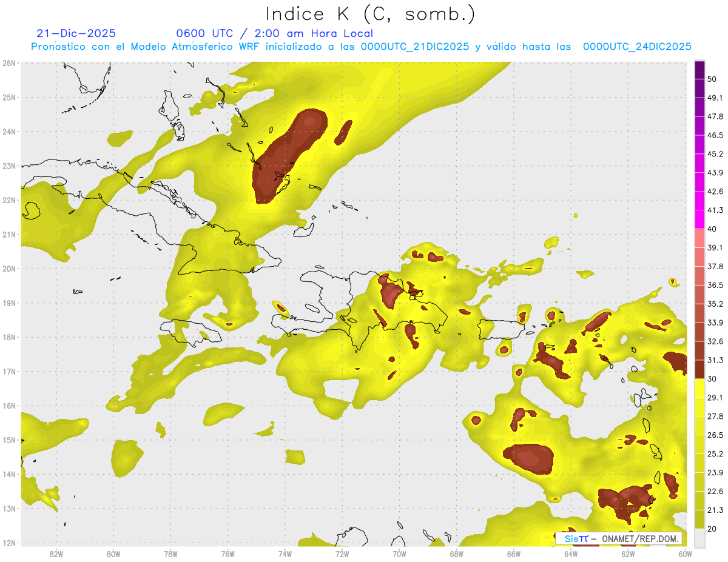Pick magenta colorbar band between 40 and 41.3

click(699, 219)
